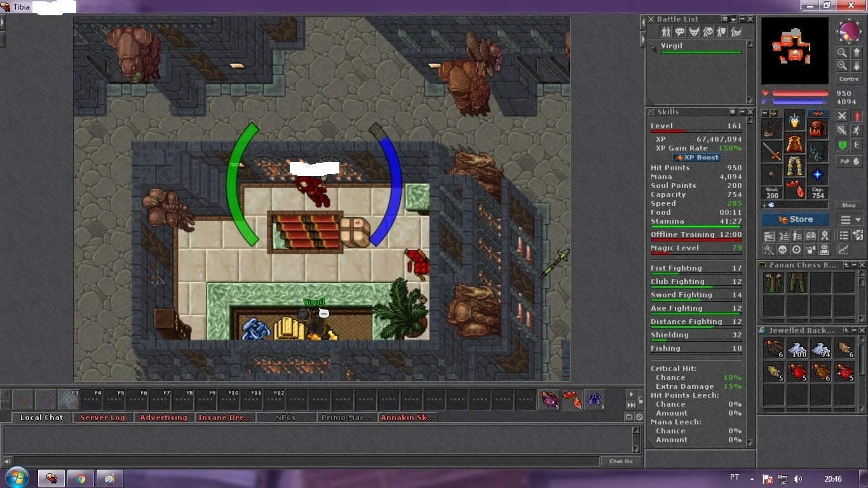Image resolution: width=868 pixels, height=488 pixels.
Task: Click the shield-hand equipment slot
Action: pyautogui.click(x=818, y=152)
